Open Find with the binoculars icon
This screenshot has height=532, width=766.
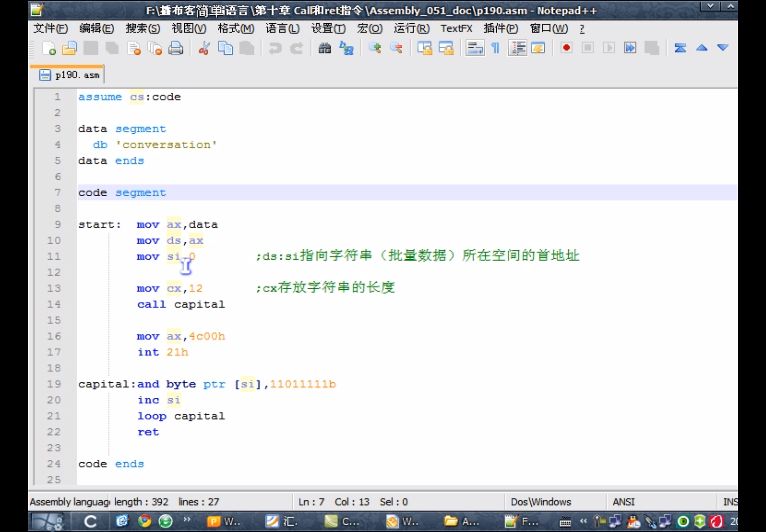325,48
